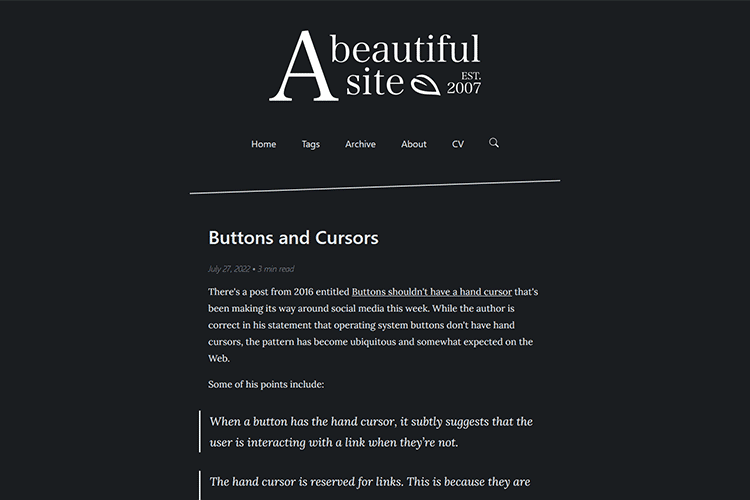Click the "3 min read" label
The height and width of the screenshot is (500, 750).
point(276,269)
